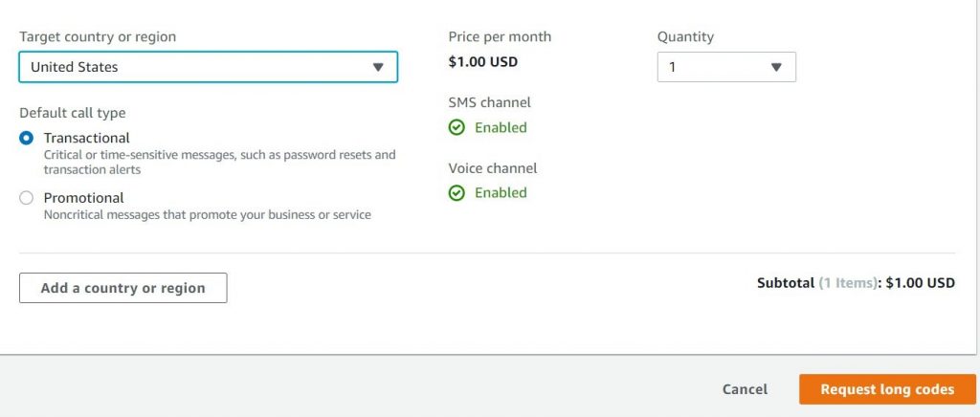Cancel the long code request
980x417 pixels.
pos(745,389)
